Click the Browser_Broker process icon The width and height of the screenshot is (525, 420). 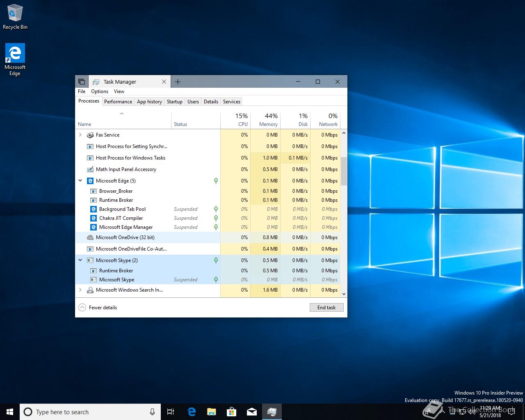pyautogui.click(x=94, y=191)
